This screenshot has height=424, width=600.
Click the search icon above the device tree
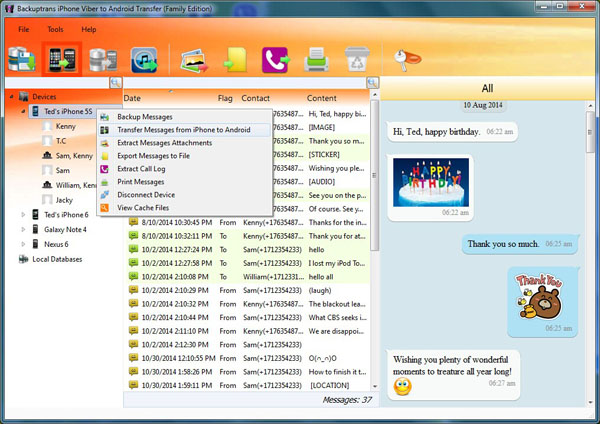[116, 82]
